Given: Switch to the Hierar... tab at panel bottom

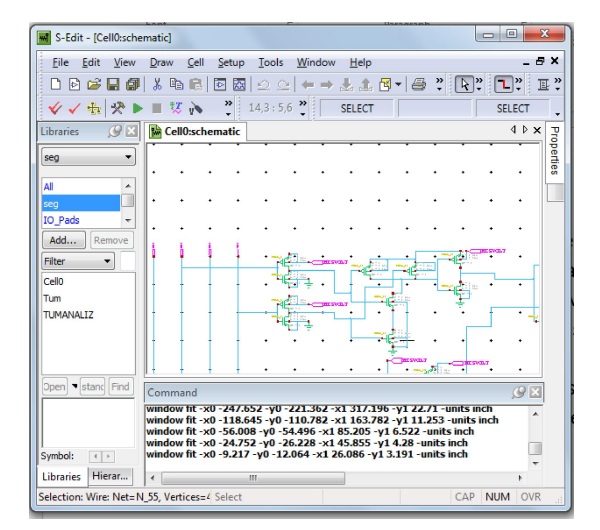Looking at the screenshot, I should pos(110,476).
